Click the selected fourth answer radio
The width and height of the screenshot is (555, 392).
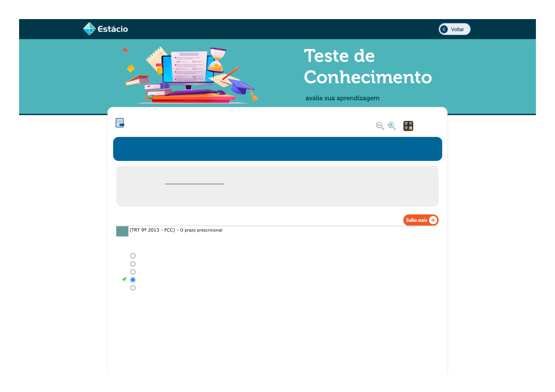[x=133, y=280]
